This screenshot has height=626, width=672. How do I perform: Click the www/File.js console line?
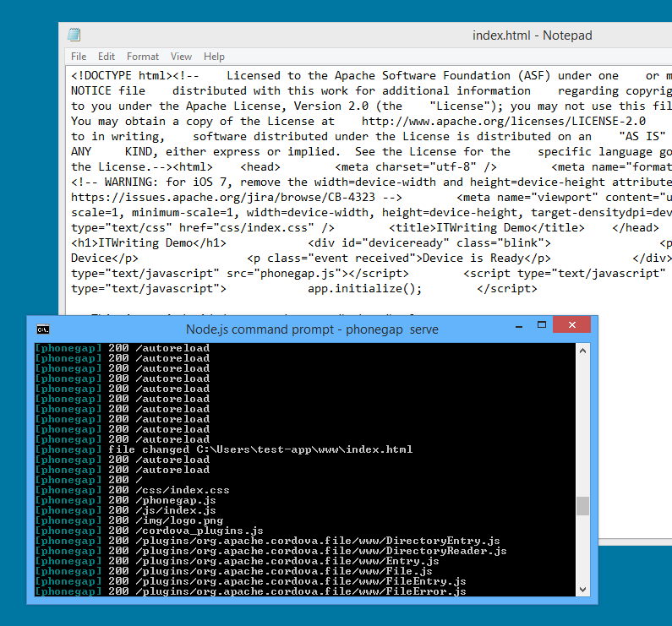[x=233, y=571]
